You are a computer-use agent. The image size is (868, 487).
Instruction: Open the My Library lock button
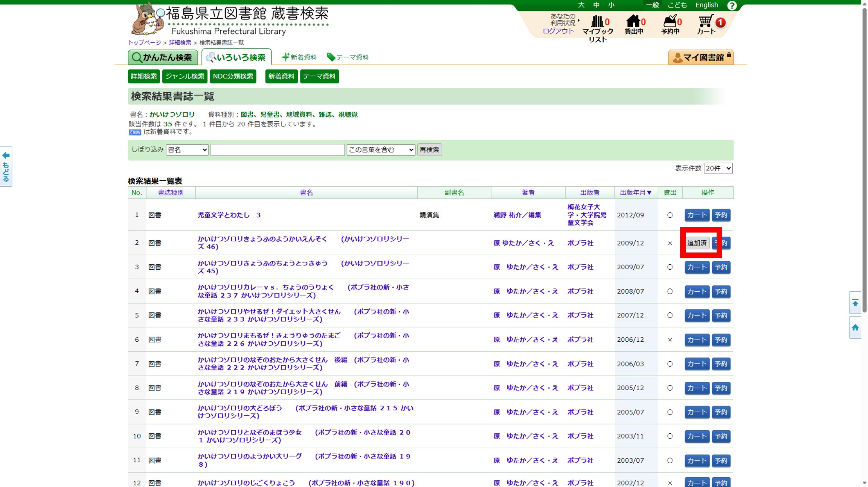(x=700, y=58)
